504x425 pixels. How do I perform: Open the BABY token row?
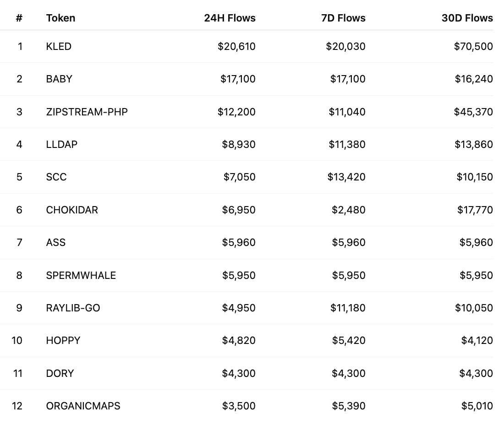click(59, 79)
